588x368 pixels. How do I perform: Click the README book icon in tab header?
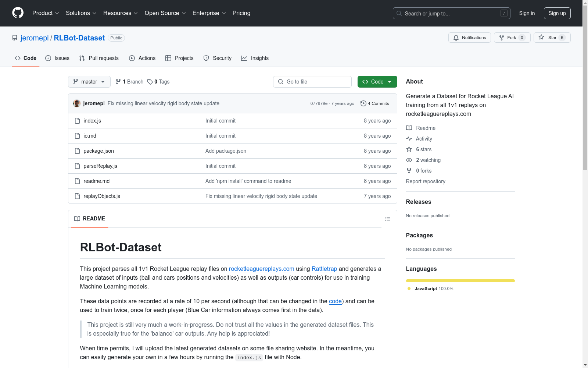77,219
